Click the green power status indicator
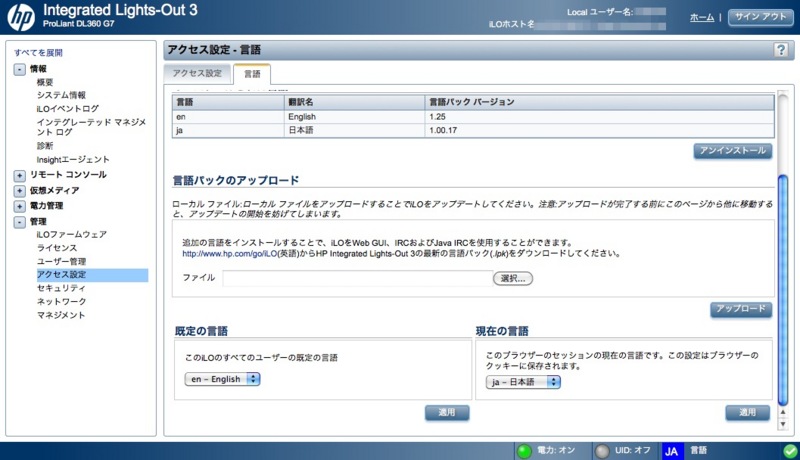Image resolution: width=800 pixels, height=460 pixels. pyautogui.click(x=524, y=451)
